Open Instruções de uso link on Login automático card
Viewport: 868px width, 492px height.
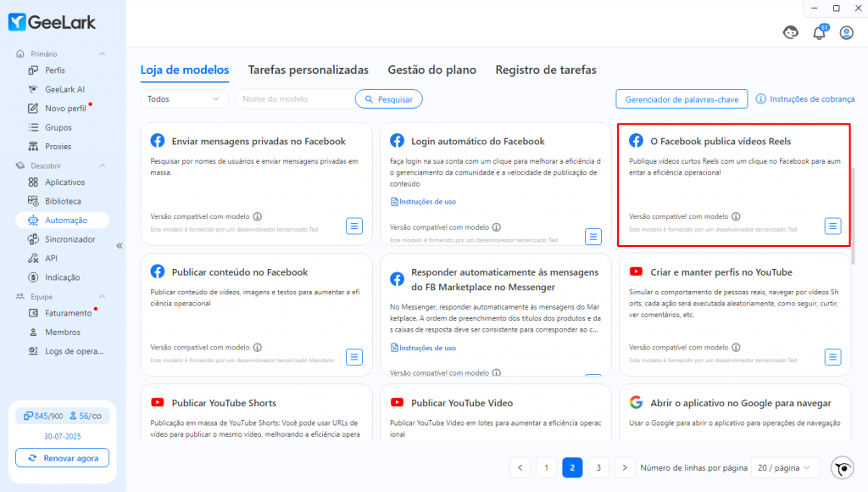click(x=424, y=202)
